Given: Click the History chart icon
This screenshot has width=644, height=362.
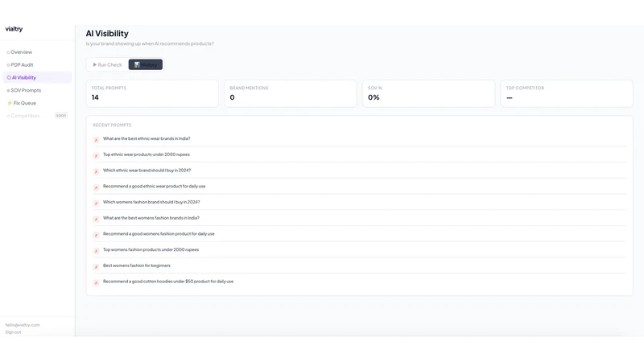Looking at the screenshot, I should pyautogui.click(x=137, y=65).
